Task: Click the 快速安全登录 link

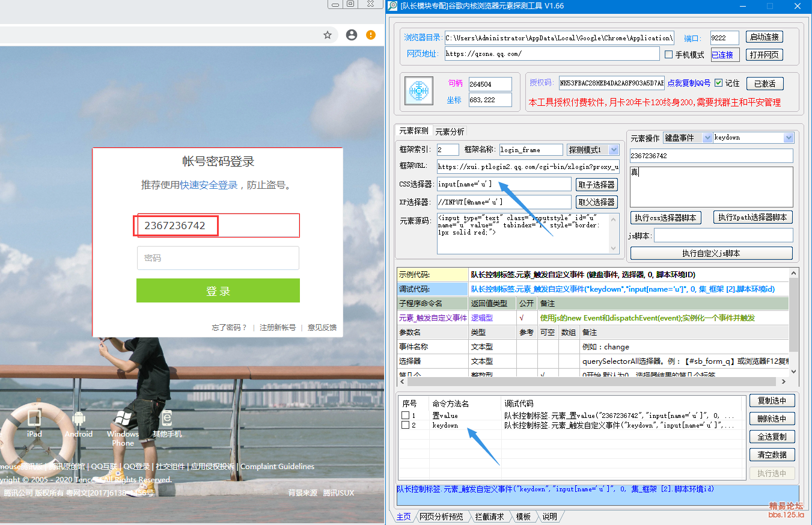Action: click(209, 185)
